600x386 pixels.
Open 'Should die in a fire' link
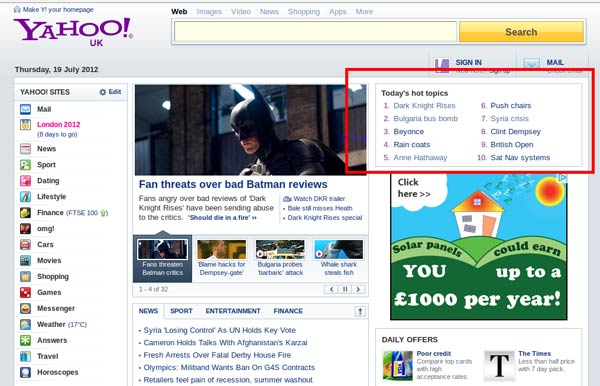[x=222, y=218]
